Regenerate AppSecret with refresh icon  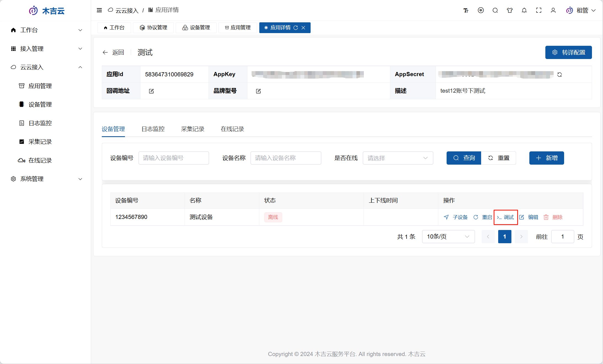click(559, 74)
